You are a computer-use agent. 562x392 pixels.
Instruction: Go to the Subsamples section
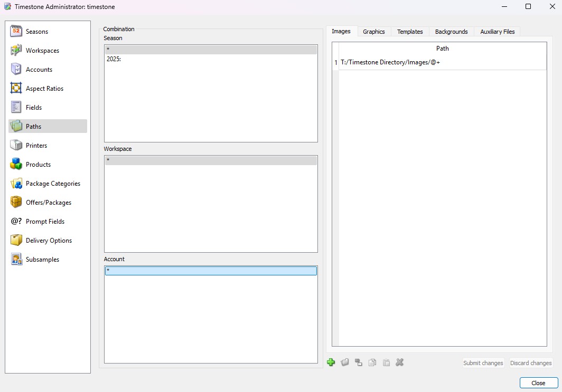coord(48,259)
